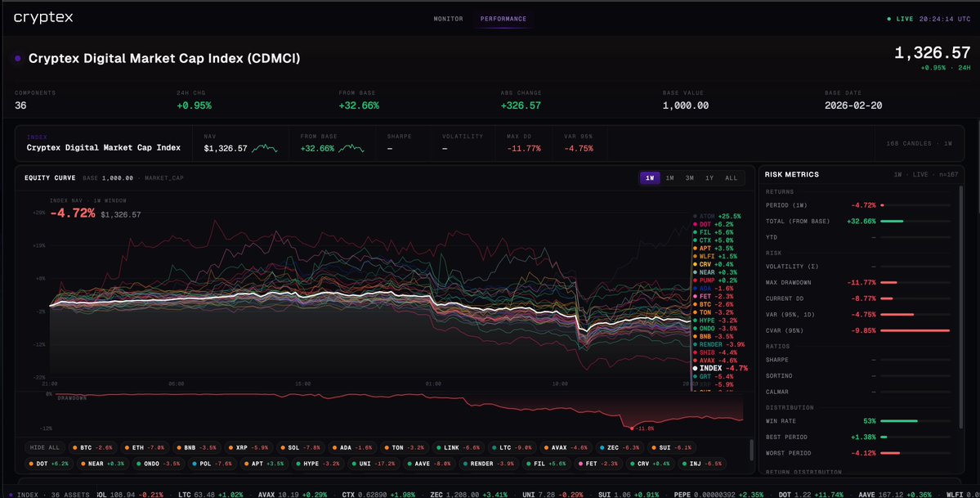The width and height of the screenshot is (980, 498).
Task: Open the Monitor tab
Action: click(448, 19)
